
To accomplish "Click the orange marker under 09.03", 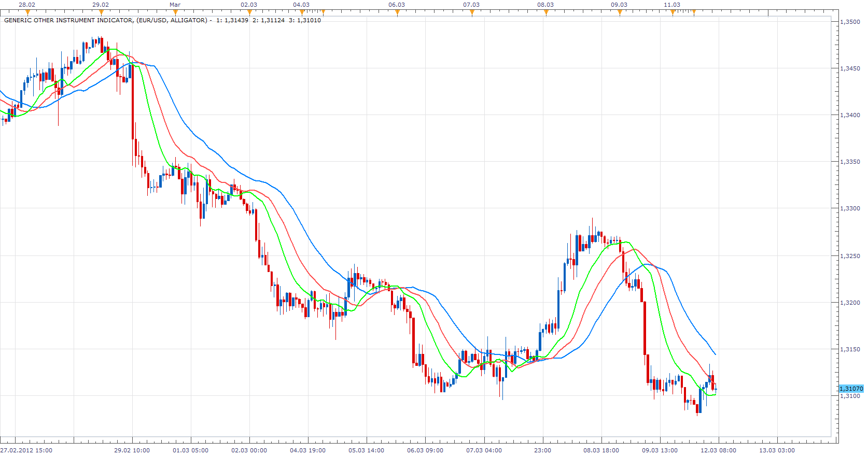I will (620, 12).
